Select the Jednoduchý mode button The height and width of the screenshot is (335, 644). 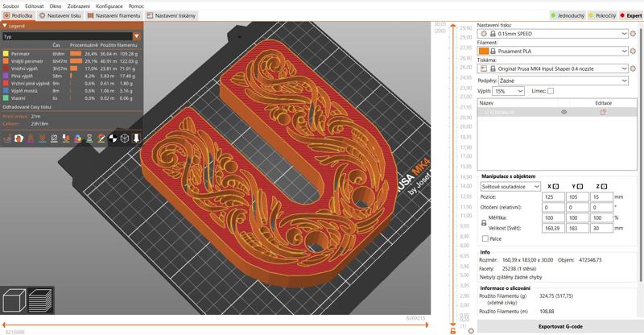(x=569, y=16)
